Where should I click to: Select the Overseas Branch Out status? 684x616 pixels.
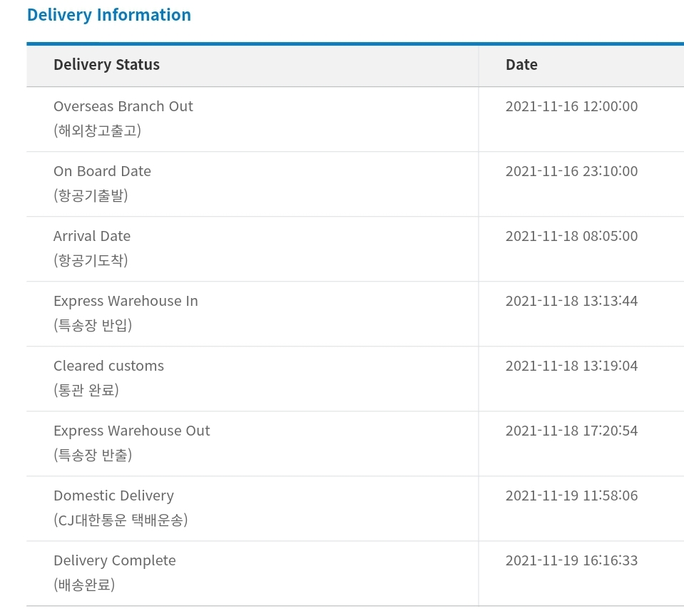pos(123,106)
